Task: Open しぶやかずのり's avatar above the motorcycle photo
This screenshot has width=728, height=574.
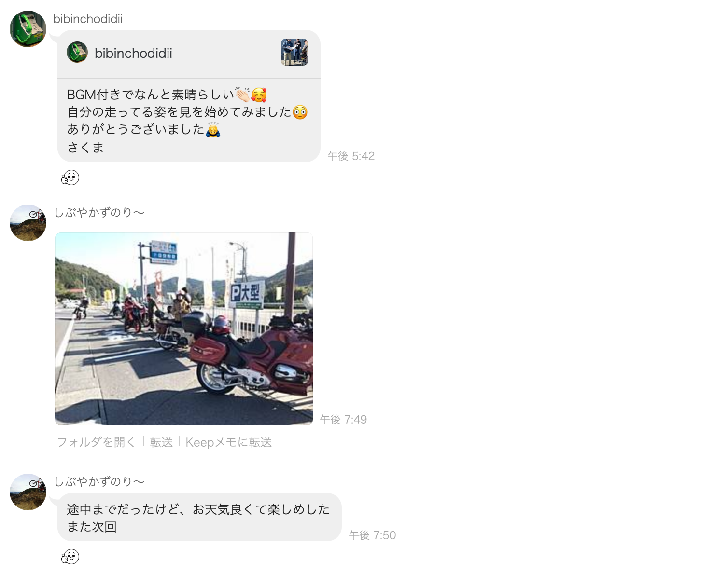Action: coord(28,223)
